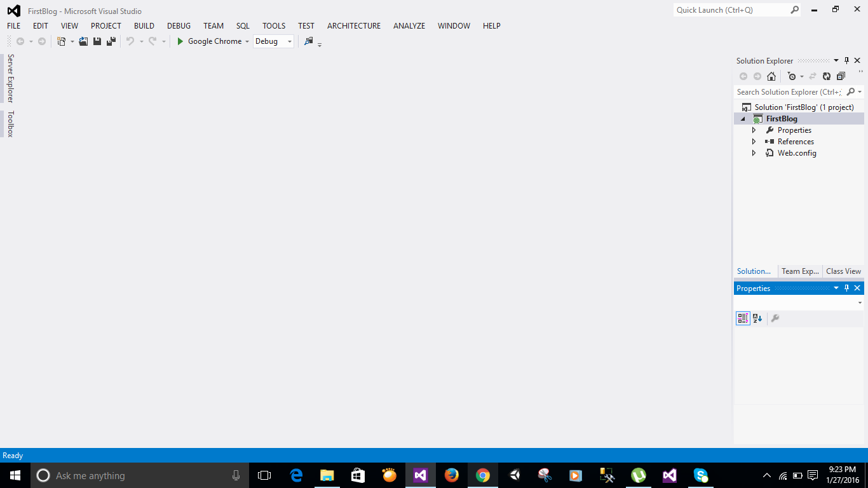The image size is (868, 488).
Task: Open the EDIT menu
Action: [41, 26]
